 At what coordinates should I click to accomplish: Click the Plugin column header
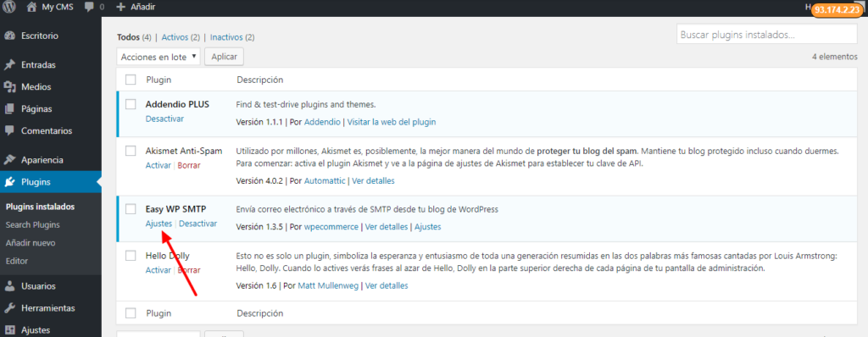coord(159,80)
